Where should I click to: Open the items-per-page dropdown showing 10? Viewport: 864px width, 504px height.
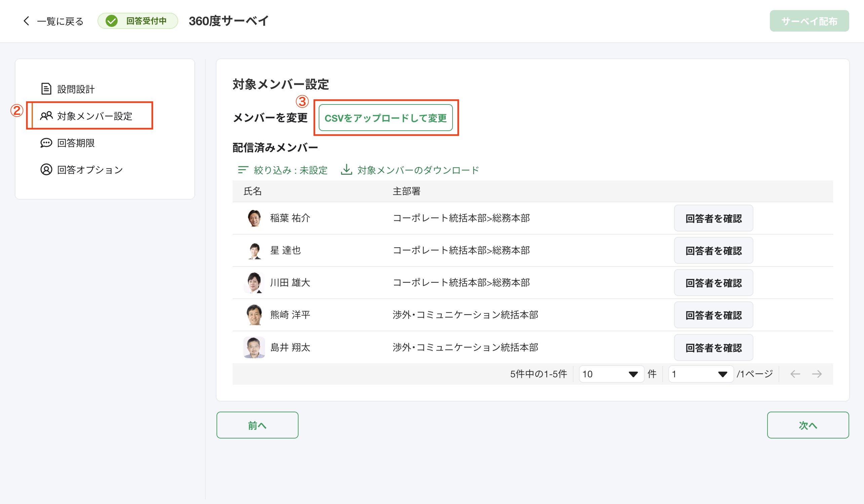(611, 374)
